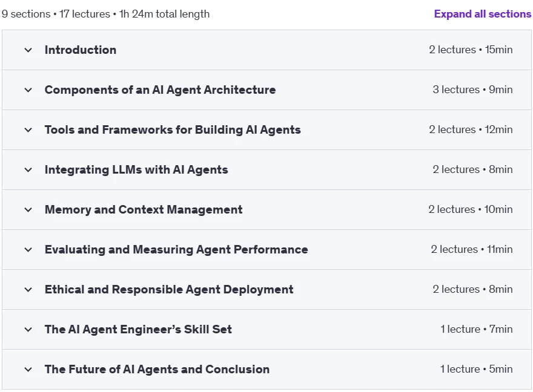The image size is (533, 392).
Task: Click chevron beside The AI Agent Engineer's Skill Set
Action: coord(28,330)
